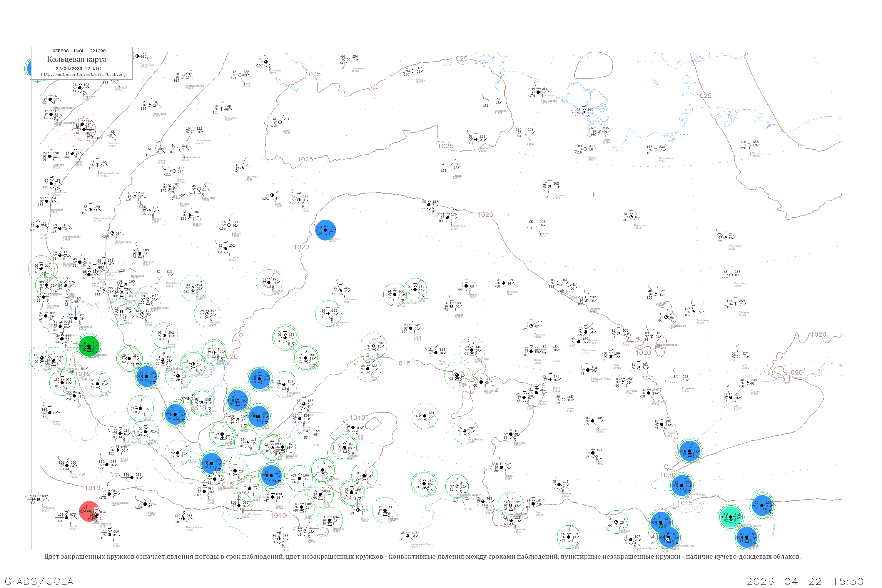The height and width of the screenshot is (588, 882).
Task: Click the Тура station symbol
Action: click(x=299, y=200)
